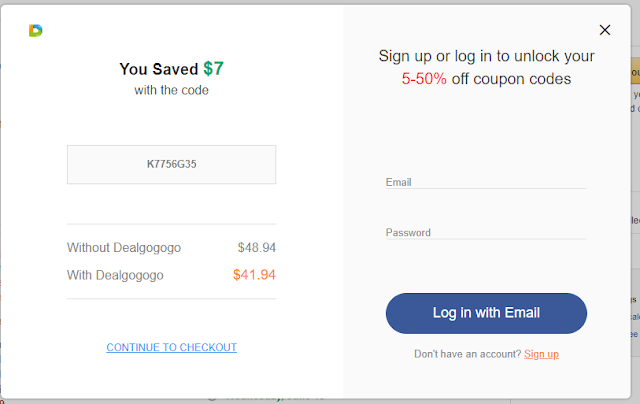Click the red 5-50% discount text

tap(424, 78)
